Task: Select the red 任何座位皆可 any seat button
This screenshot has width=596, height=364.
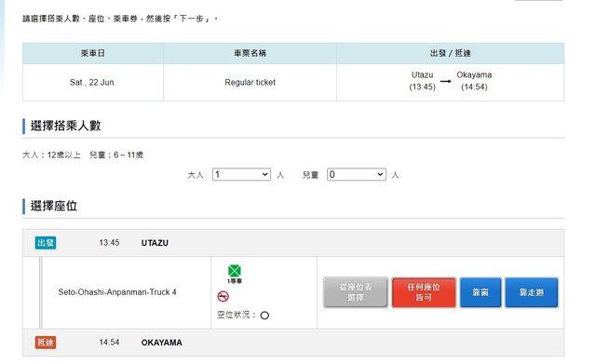Action: click(x=424, y=292)
